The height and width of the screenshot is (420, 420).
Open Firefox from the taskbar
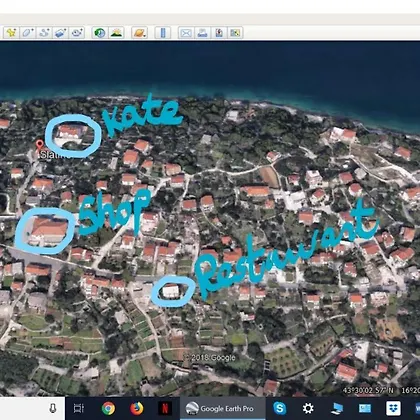[x=137, y=408]
